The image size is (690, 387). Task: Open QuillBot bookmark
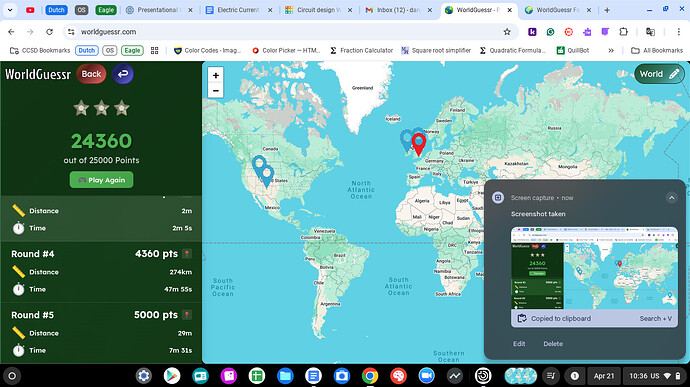click(x=573, y=51)
